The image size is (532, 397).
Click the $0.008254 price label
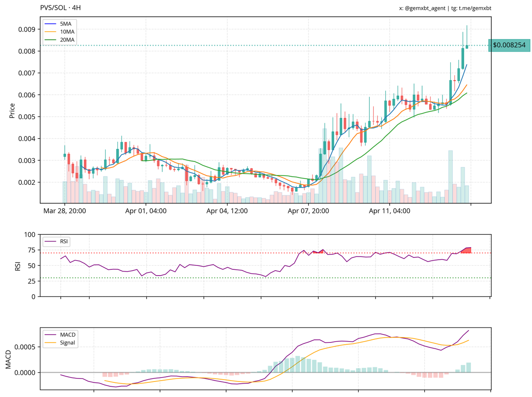[x=509, y=45]
